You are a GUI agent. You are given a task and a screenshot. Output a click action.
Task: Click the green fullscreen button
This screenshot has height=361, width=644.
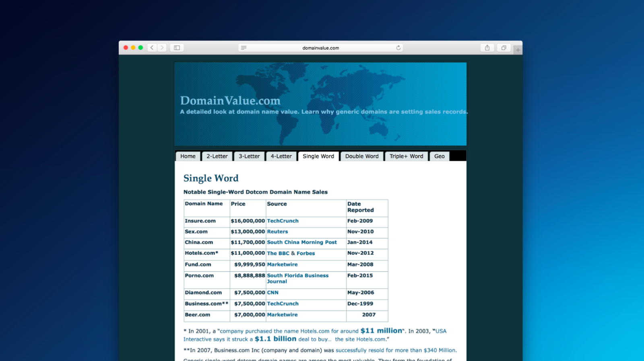pyautogui.click(x=140, y=47)
